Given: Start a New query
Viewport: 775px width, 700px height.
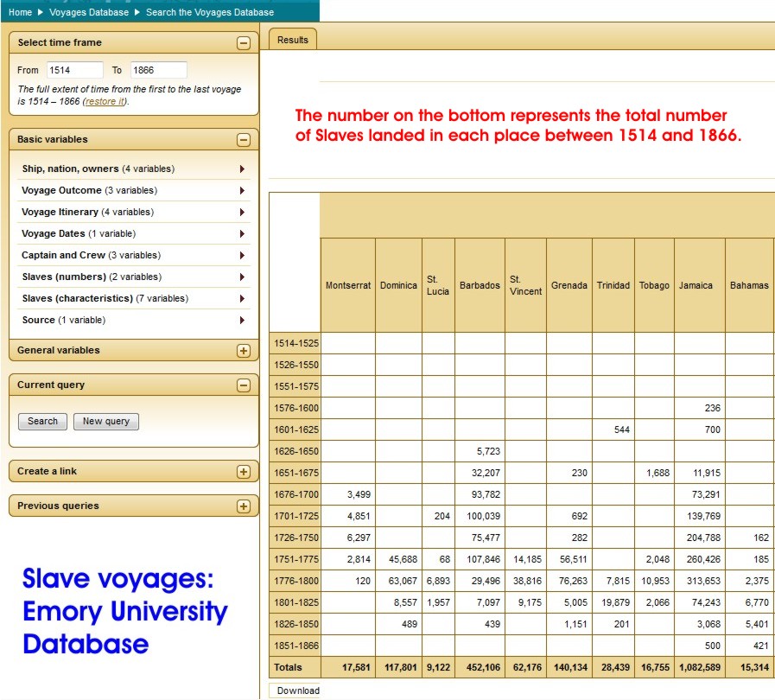Looking at the screenshot, I should coord(105,422).
